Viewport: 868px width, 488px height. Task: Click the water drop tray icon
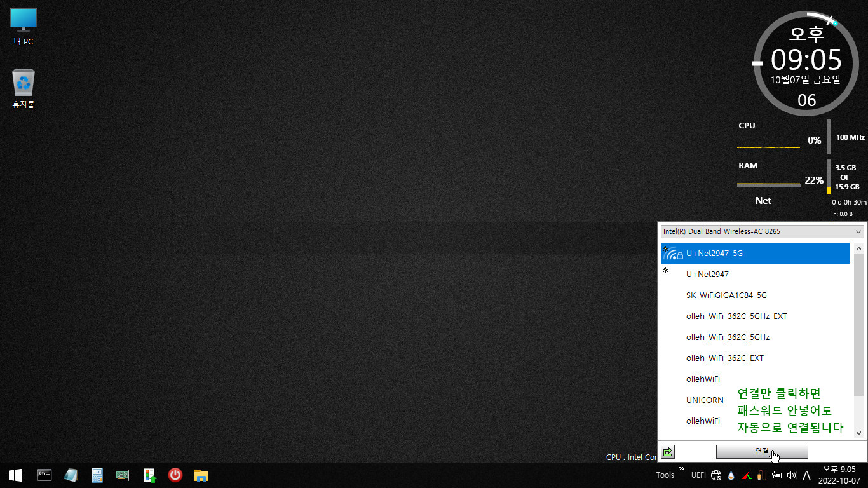click(x=732, y=475)
